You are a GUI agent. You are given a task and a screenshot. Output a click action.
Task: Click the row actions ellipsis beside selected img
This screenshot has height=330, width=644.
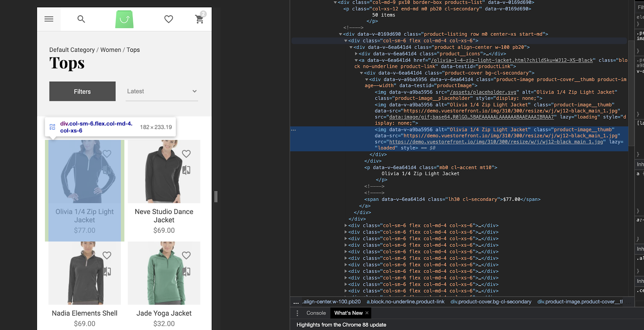(x=293, y=130)
